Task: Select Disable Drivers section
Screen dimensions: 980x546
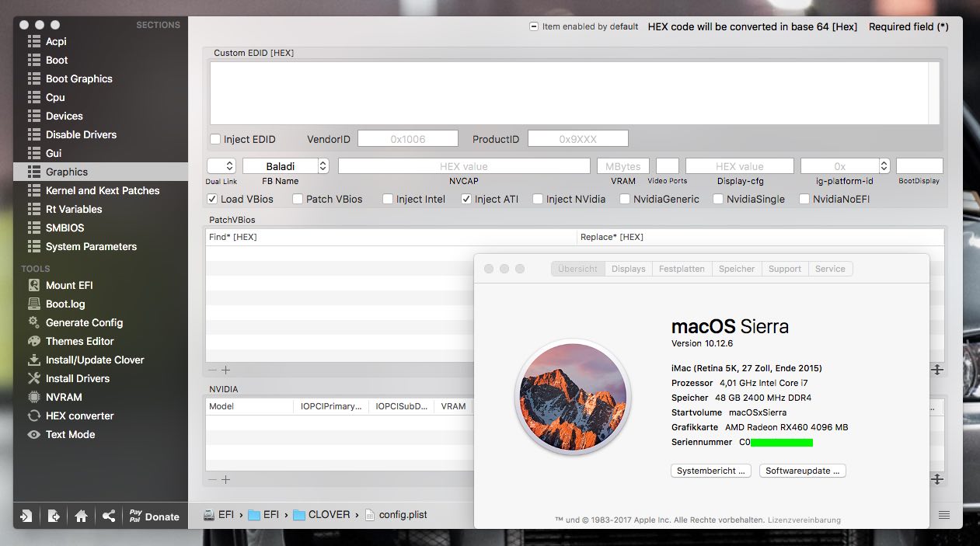Action: tap(100, 134)
